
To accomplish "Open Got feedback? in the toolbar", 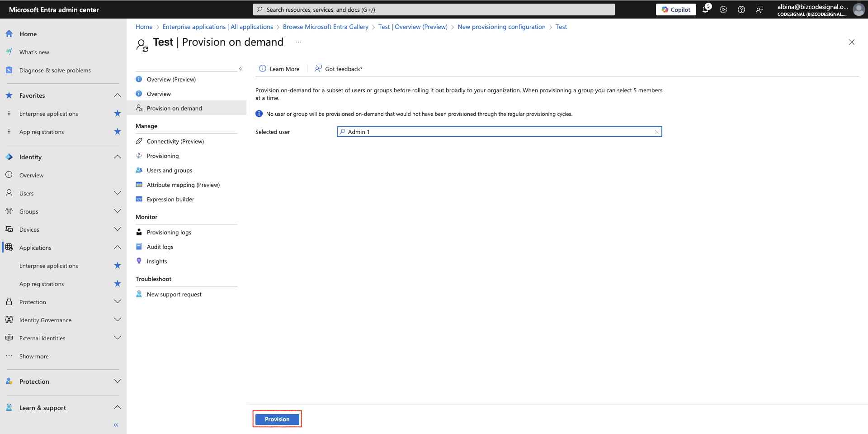I will (339, 69).
